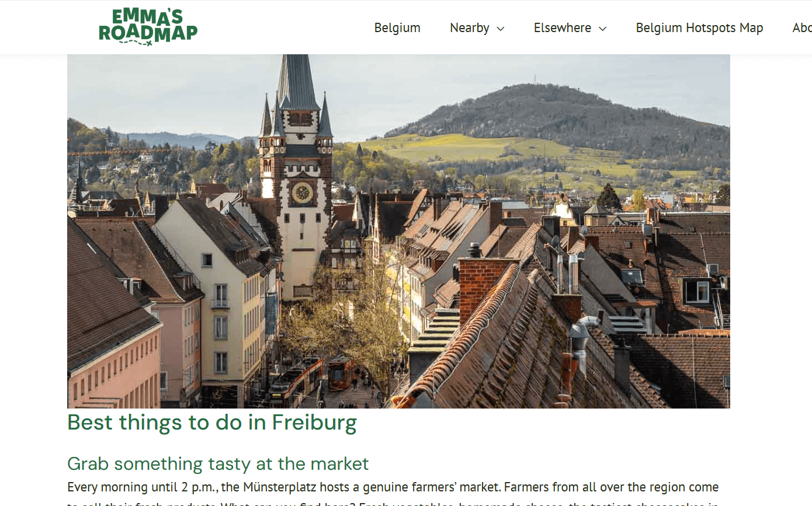Open the Belgium Hotspots Map page

point(699,27)
